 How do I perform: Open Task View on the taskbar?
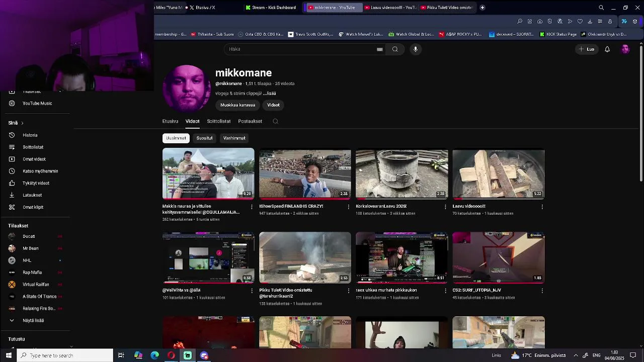tap(121, 355)
